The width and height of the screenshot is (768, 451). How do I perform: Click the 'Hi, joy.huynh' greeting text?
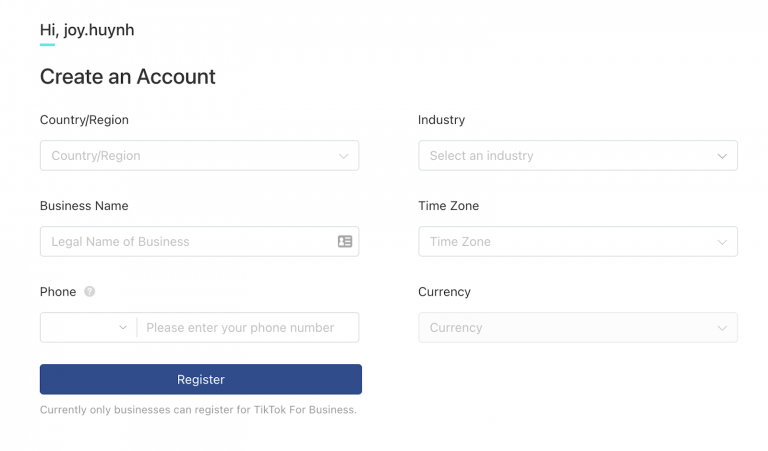pyautogui.click(x=87, y=30)
